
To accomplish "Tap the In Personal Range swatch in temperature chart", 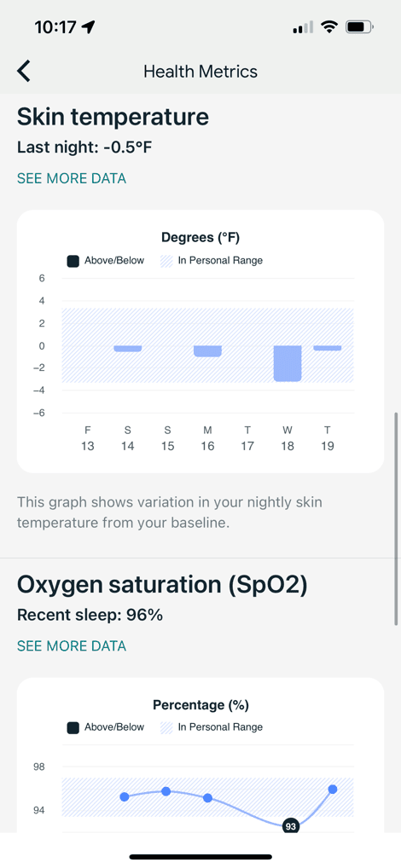I will point(166,261).
